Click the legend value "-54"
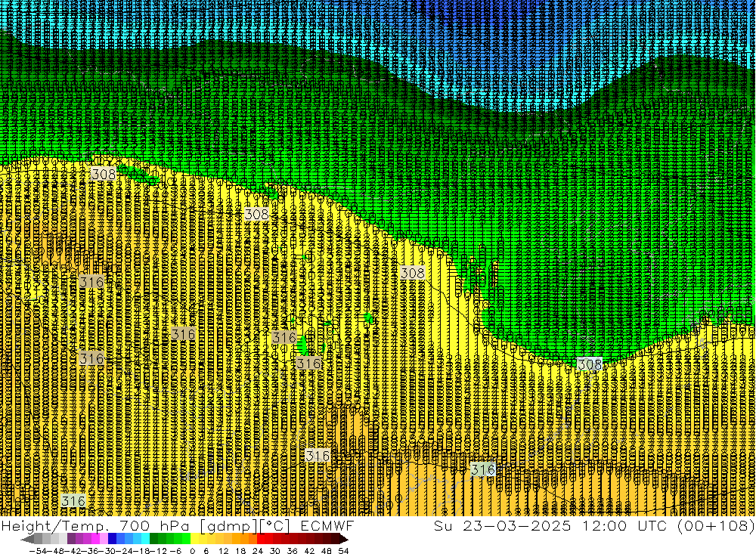Screen dimensions: 756x554 click(38, 551)
